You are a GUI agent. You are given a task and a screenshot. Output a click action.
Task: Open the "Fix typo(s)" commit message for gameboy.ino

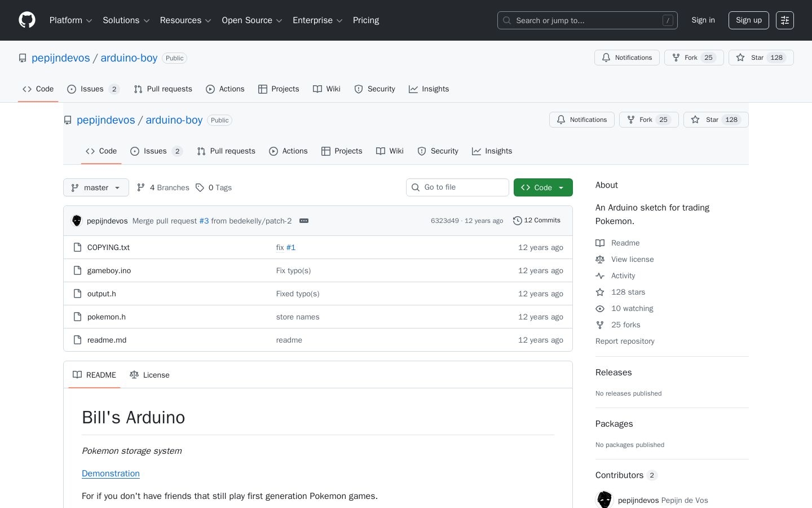tap(293, 270)
